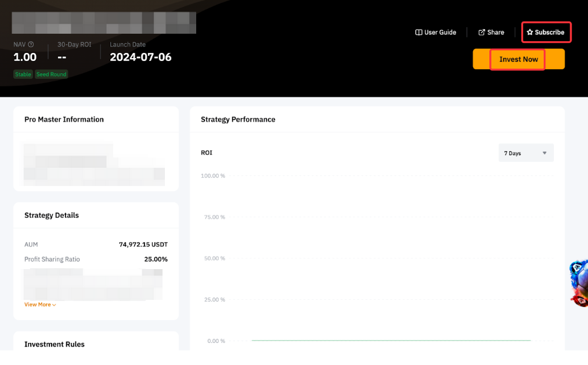Click the AUM value 74,972.15 USDT

[x=143, y=245]
